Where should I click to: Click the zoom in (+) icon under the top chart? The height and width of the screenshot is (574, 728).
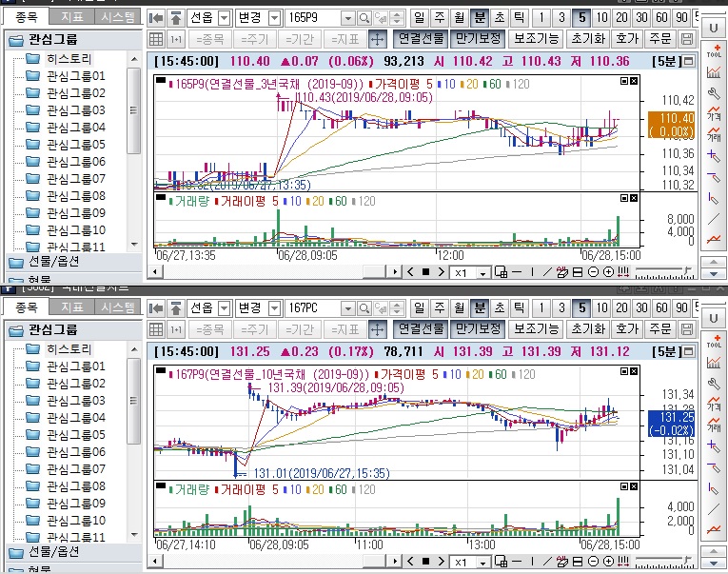click(x=607, y=272)
